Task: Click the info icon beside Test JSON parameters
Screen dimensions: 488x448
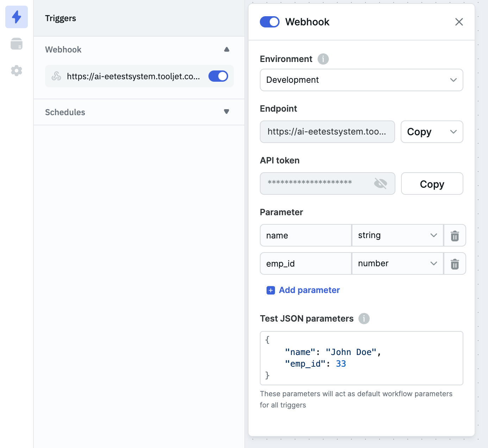Action: tap(364, 318)
